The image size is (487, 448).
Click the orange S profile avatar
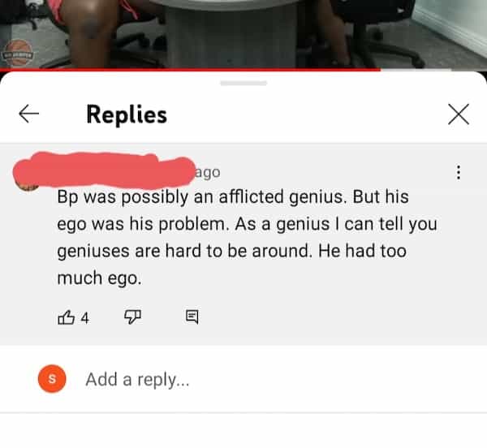[52, 379]
